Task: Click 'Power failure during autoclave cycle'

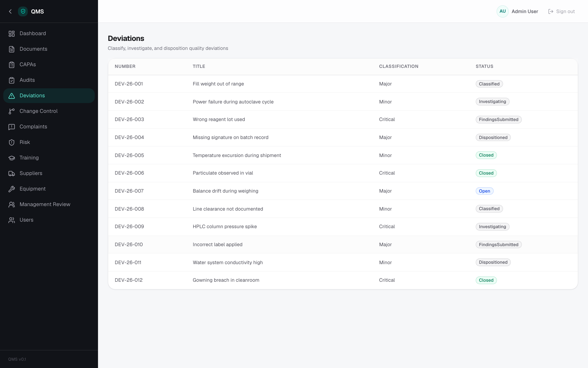Action: tap(233, 102)
